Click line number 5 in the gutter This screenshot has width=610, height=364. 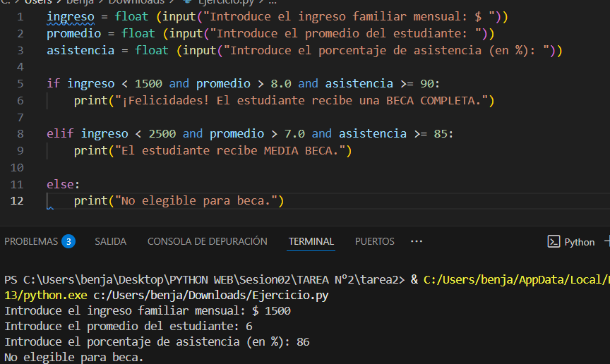click(x=20, y=84)
